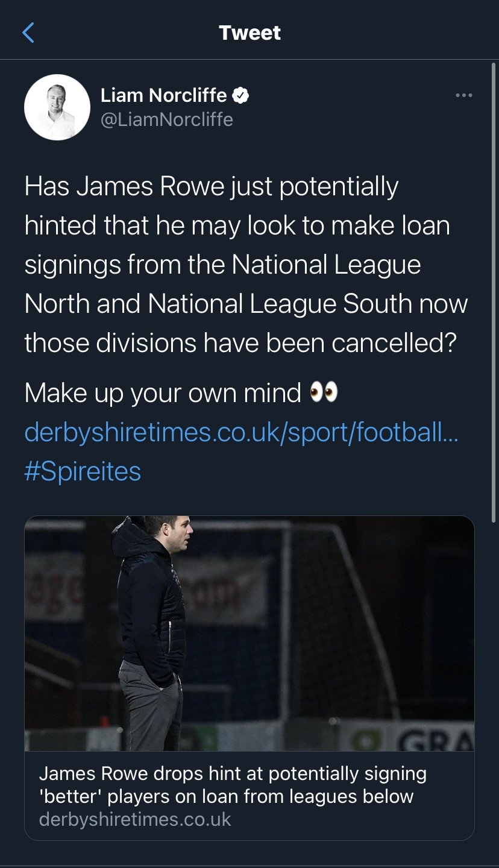Tap the derbyshiretimes.co.uk card domain
499x868 pixels.
135,820
